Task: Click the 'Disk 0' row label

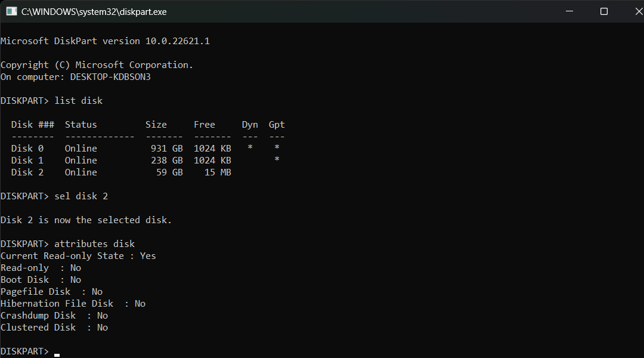Action: (x=27, y=149)
